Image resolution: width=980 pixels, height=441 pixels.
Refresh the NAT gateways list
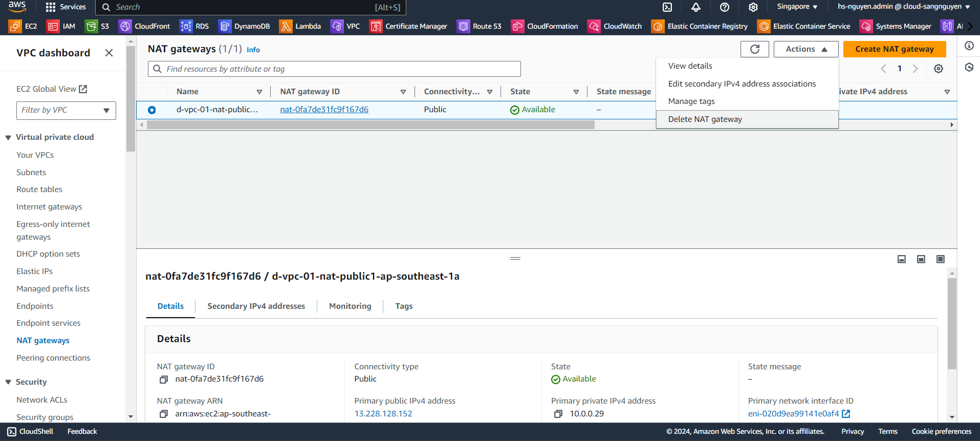pyautogui.click(x=754, y=49)
